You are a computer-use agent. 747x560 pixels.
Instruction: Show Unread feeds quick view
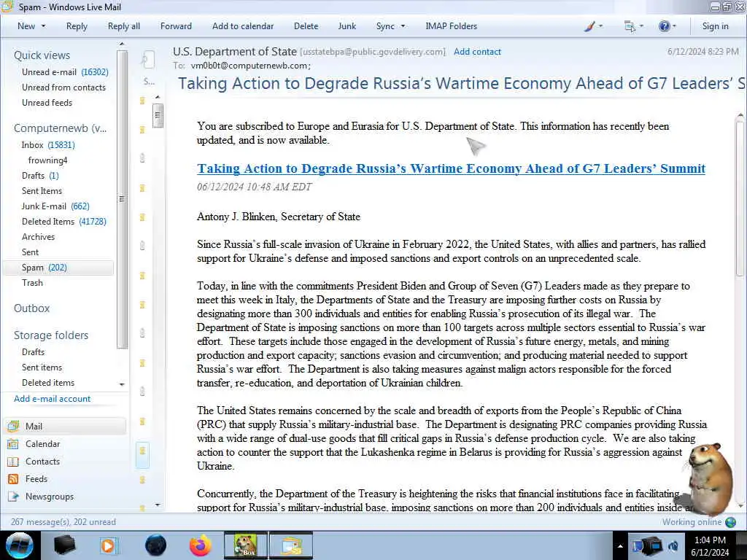47,103
